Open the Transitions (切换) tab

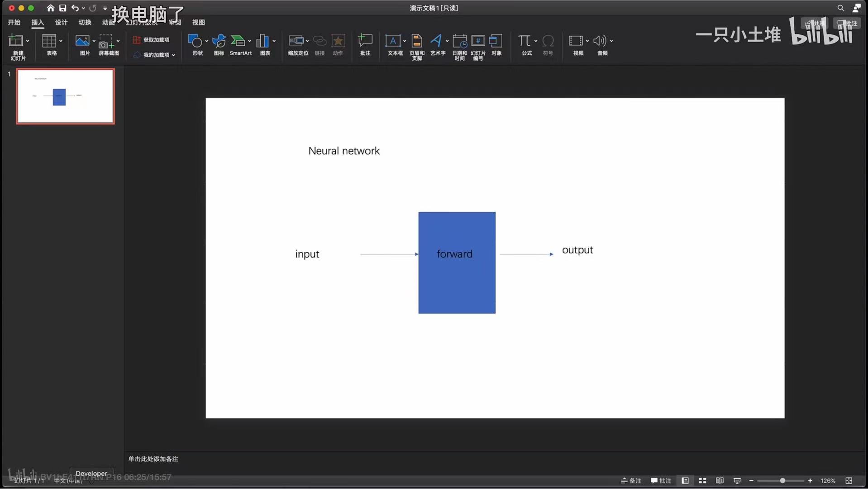85,22
